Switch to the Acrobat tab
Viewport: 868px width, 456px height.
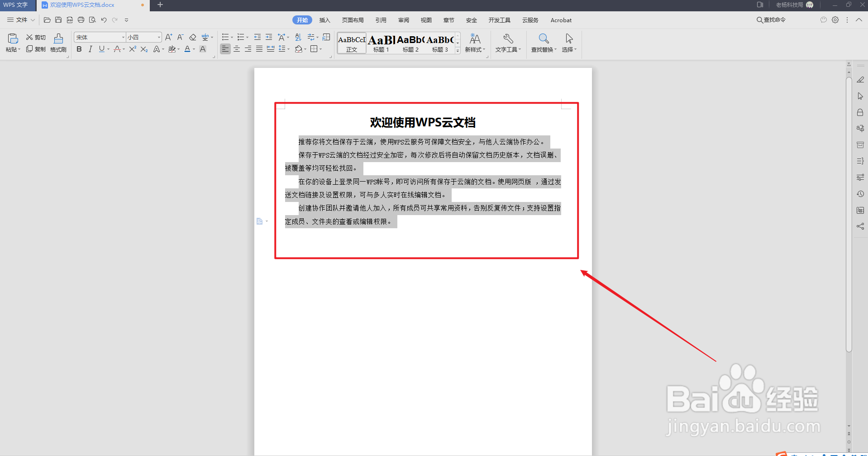561,20
